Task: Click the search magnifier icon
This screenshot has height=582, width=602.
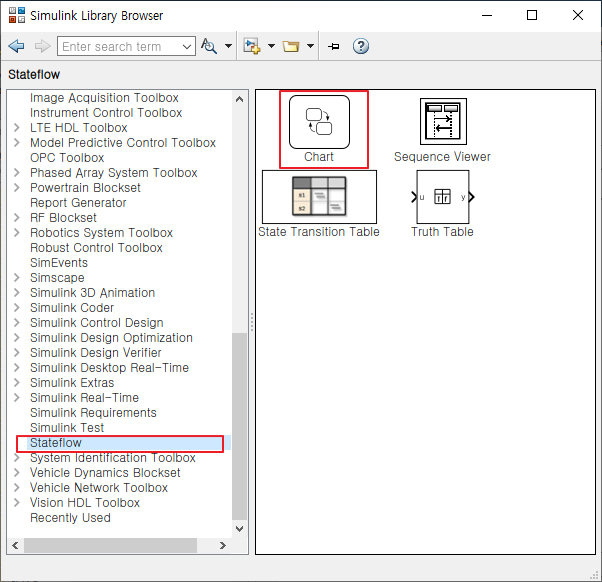Action: pos(209,46)
